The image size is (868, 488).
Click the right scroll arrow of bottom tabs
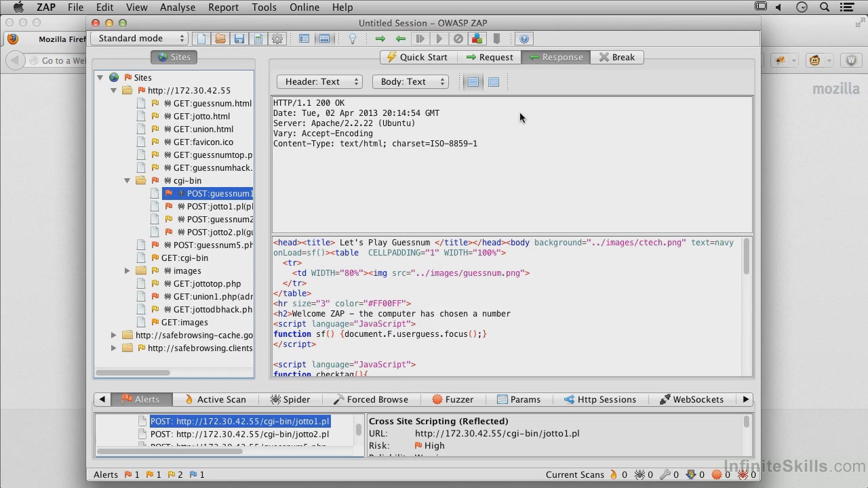[x=745, y=399]
